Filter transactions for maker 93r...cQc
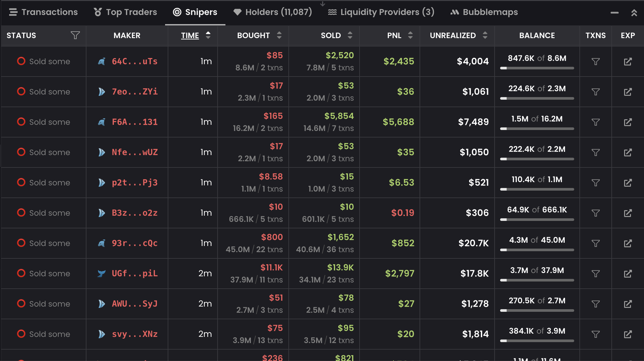This screenshot has width=644, height=361. tap(595, 243)
